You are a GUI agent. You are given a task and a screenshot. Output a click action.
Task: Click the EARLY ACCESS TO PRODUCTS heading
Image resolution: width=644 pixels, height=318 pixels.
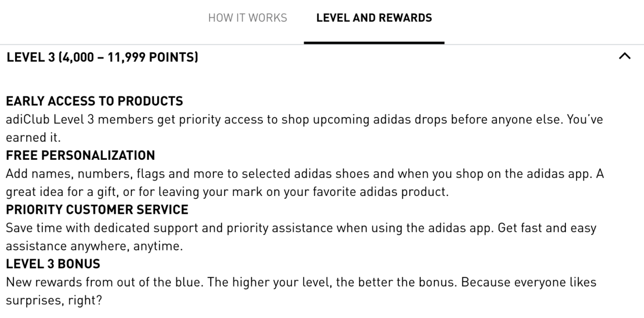(94, 101)
